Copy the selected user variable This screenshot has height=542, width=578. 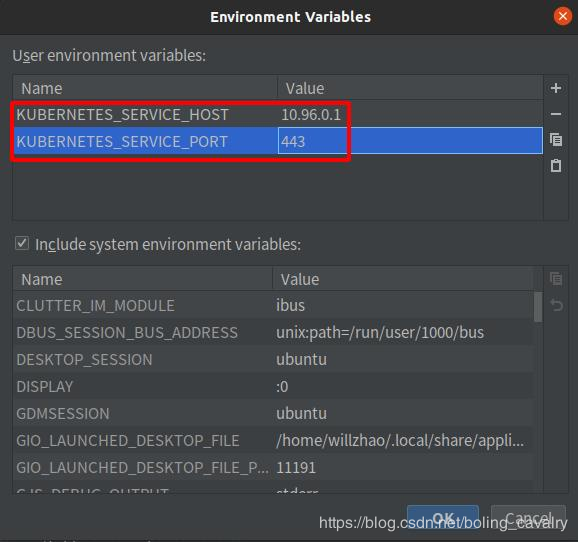pos(556,140)
